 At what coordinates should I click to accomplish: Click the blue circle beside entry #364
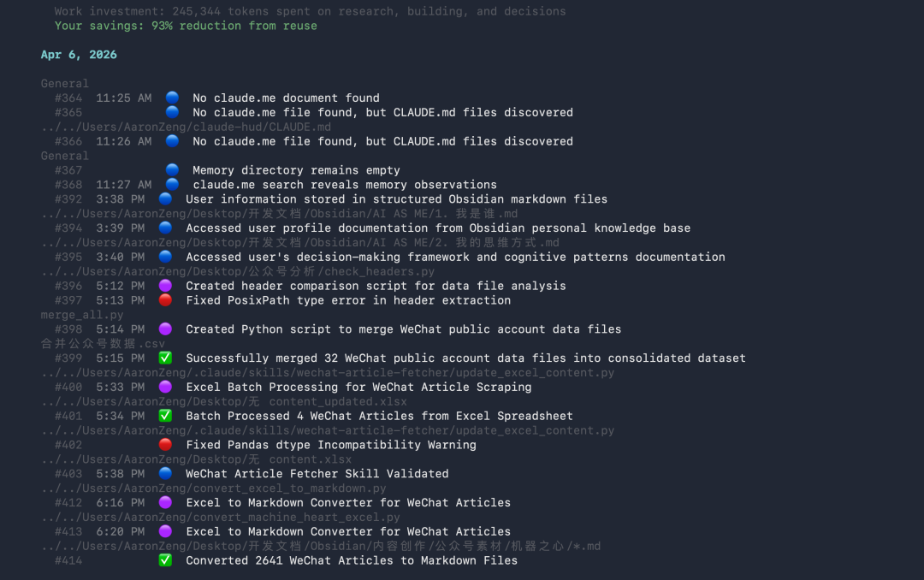(x=172, y=98)
